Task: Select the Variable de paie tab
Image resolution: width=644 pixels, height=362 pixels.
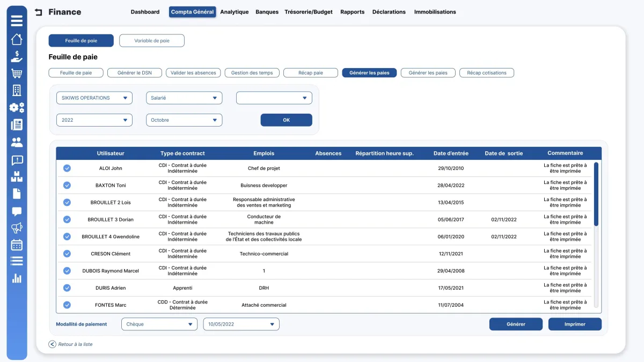Action: click(152, 41)
